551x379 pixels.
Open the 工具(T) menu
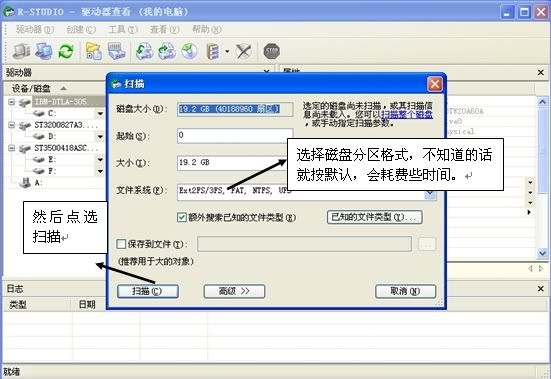[x=123, y=30]
